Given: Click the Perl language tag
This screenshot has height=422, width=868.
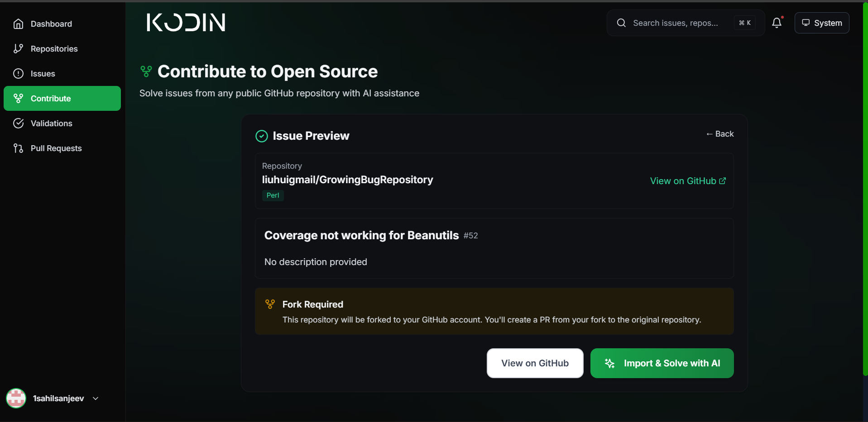Looking at the screenshot, I should 273,195.
